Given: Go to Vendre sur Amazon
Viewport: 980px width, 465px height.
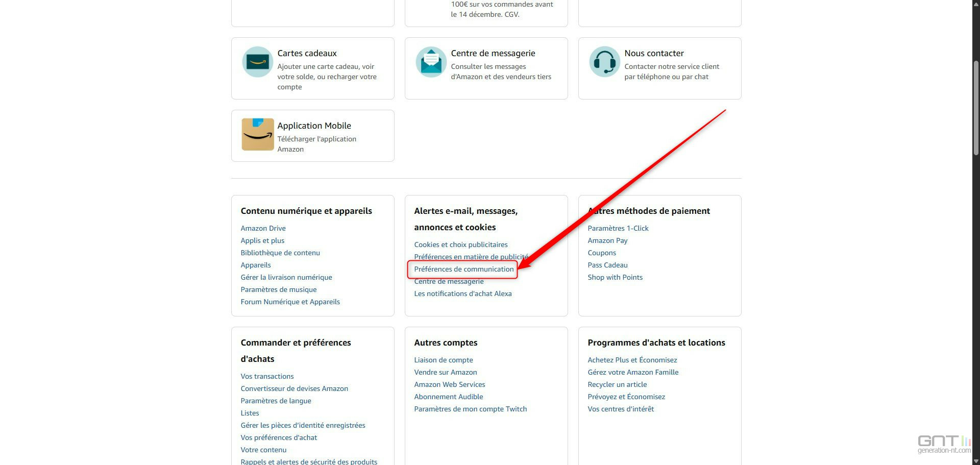Looking at the screenshot, I should click(x=445, y=372).
